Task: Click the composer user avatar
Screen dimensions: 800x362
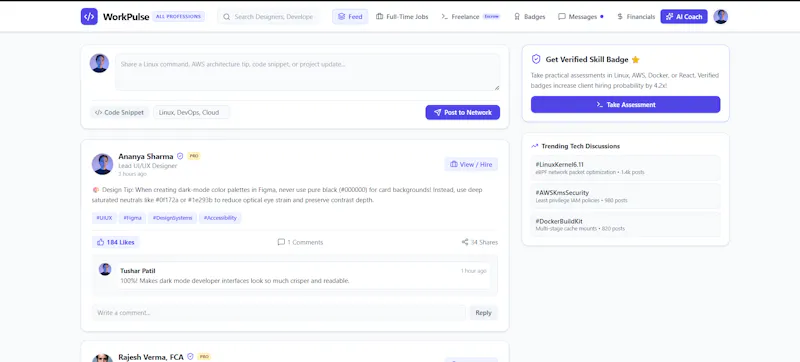Action: click(99, 63)
